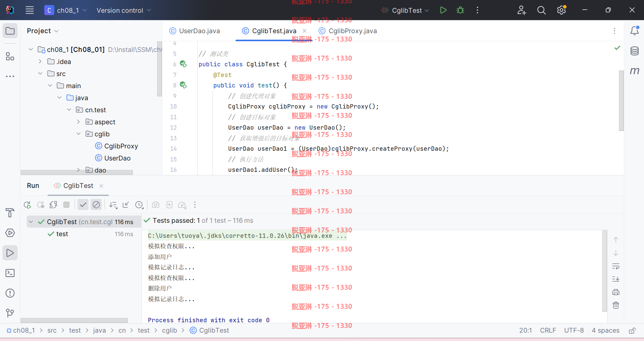The width and height of the screenshot is (644, 341).
Task: Rerun CglibTest in Run toolbar
Action: pyautogui.click(x=28, y=205)
